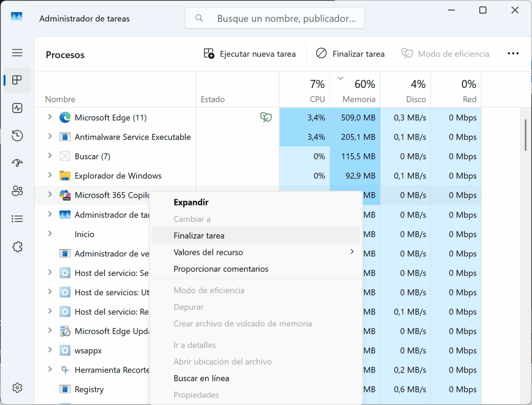Click Modo de eficiencia toolbar button
532x405 pixels.
coord(445,54)
